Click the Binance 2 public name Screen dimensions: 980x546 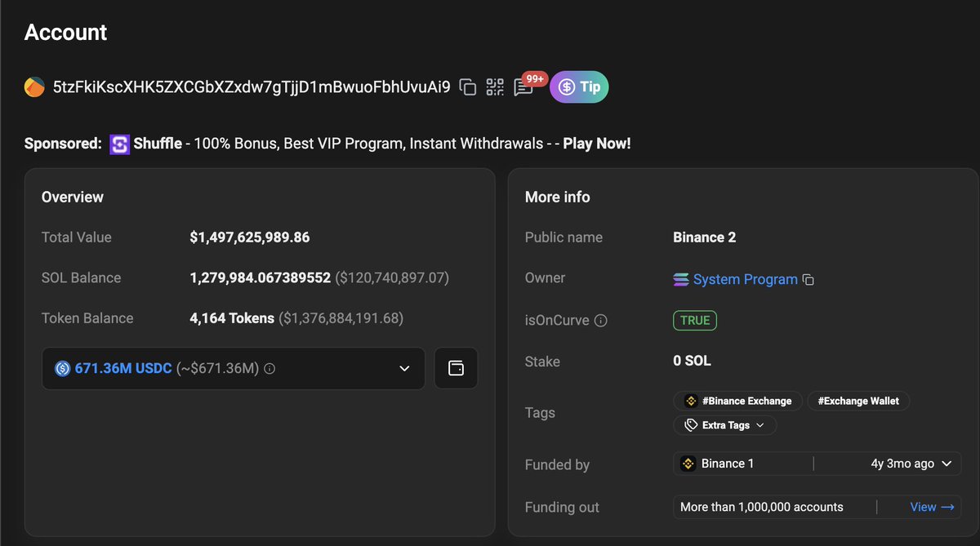pos(705,237)
